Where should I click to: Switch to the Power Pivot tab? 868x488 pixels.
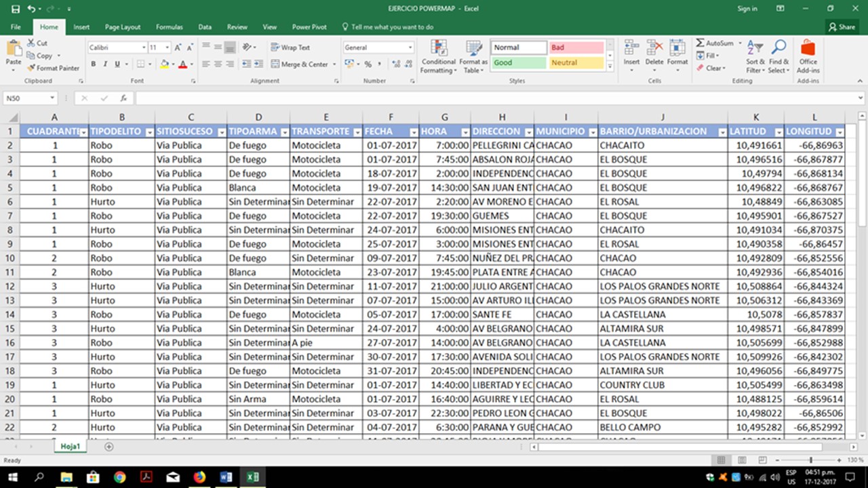(x=309, y=27)
